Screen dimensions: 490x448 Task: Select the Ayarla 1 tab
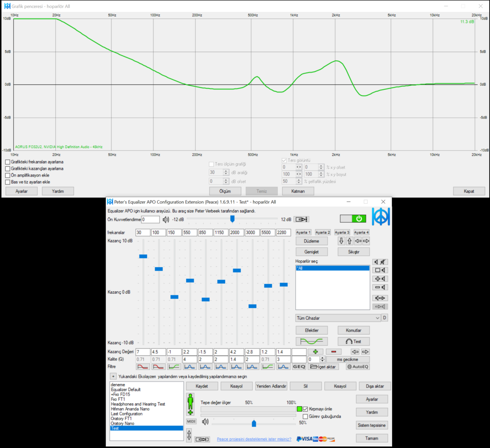pos(303,232)
